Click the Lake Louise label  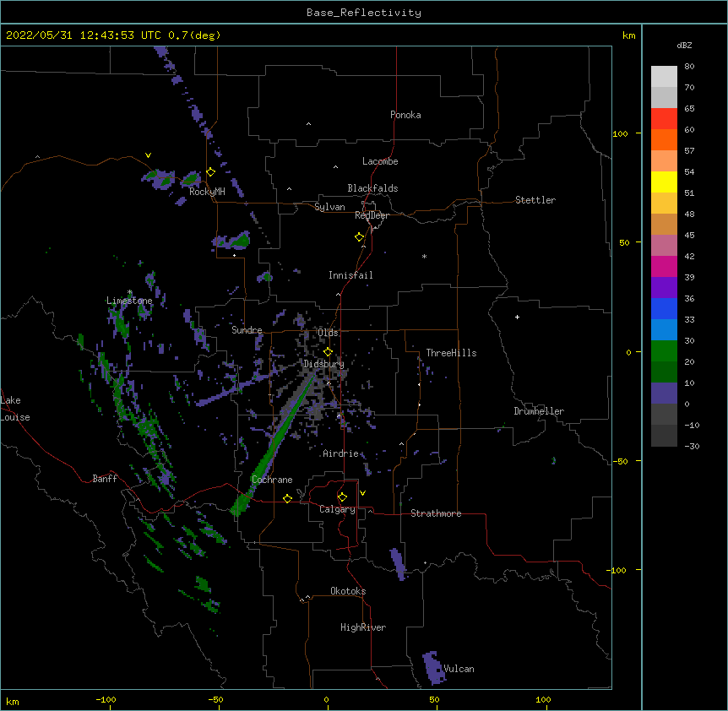pos(15,409)
